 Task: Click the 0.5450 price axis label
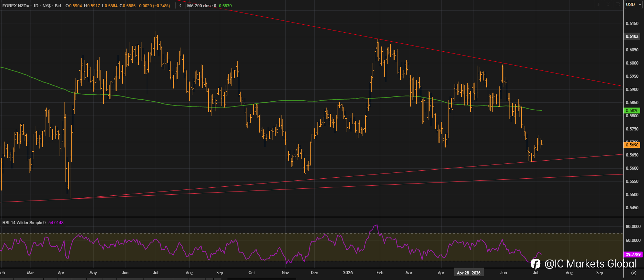[632, 208]
